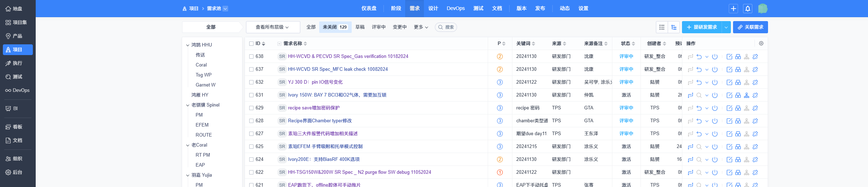The height and width of the screenshot is (187, 868).
Task: Click decompose tree icon for requirement 631
Action: [x=747, y=95]
